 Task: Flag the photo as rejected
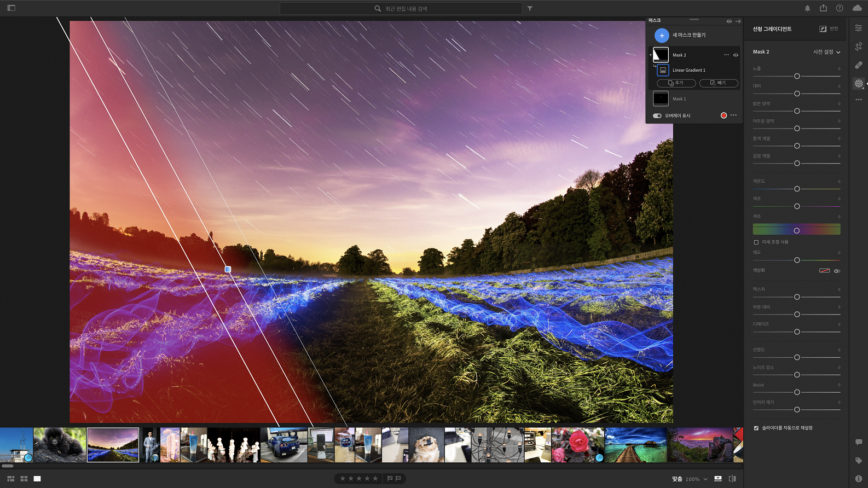(x=398, y=479)
